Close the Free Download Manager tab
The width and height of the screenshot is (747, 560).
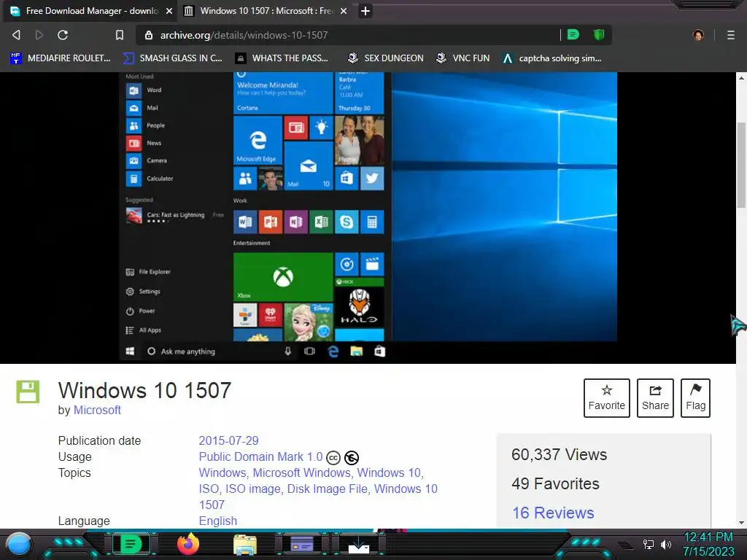point(169,11)
